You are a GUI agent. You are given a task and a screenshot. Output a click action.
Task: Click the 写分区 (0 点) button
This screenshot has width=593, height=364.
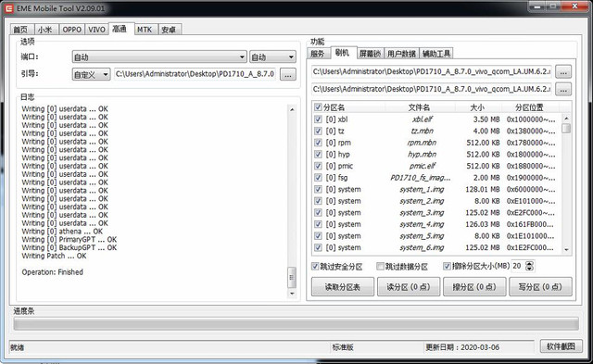point(540,287)
